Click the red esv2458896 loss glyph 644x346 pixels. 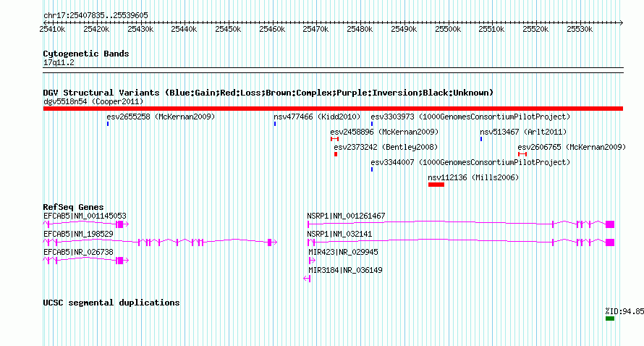[x=335, y=139]
